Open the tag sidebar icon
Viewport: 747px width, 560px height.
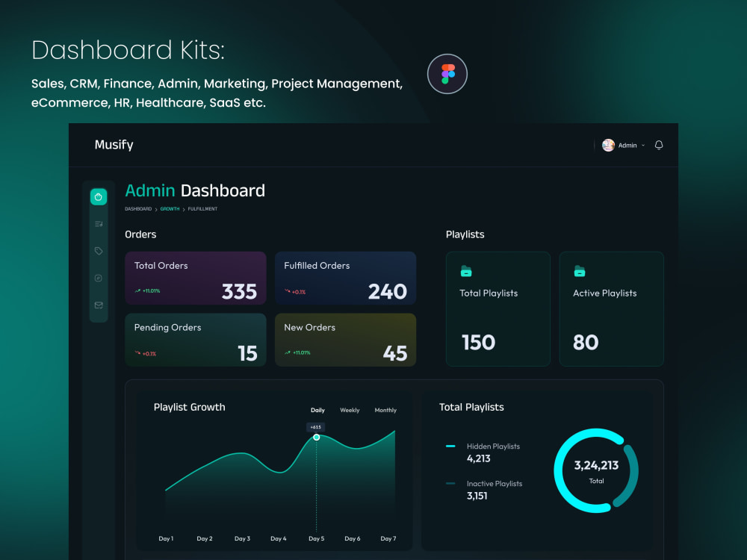point(99,251)
